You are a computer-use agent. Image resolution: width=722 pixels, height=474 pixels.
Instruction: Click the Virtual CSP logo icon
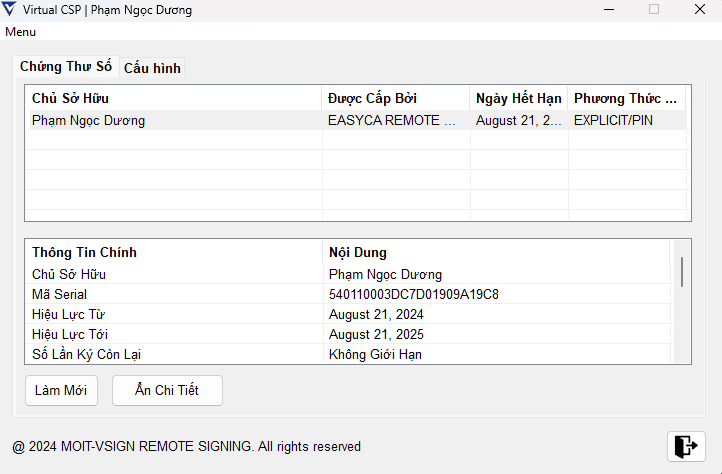coord(9,10)
